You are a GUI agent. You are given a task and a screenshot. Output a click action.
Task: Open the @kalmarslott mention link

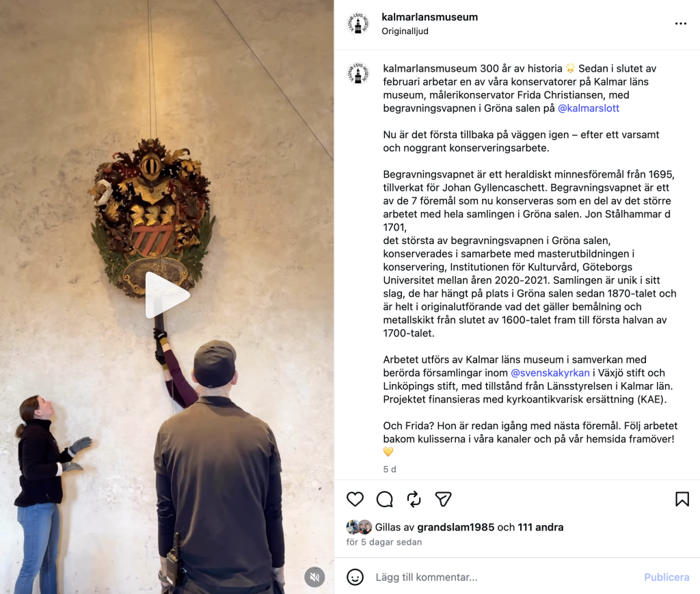point(589,108)
